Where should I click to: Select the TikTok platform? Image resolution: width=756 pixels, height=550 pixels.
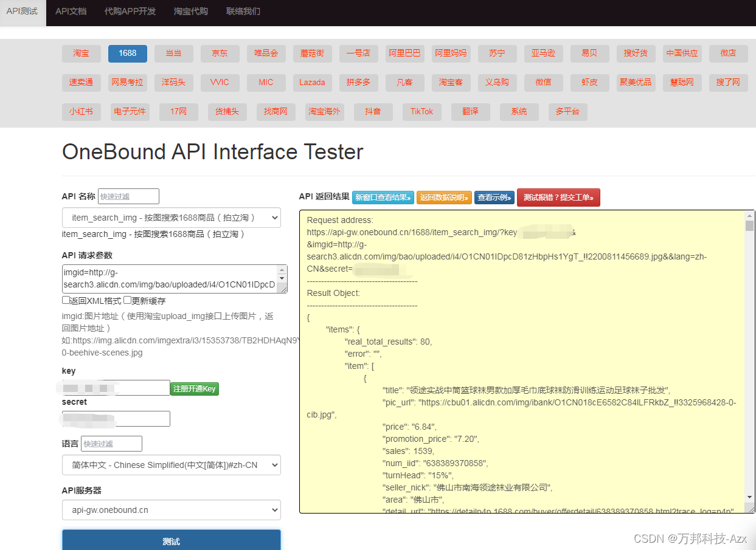tap(422, 112)
